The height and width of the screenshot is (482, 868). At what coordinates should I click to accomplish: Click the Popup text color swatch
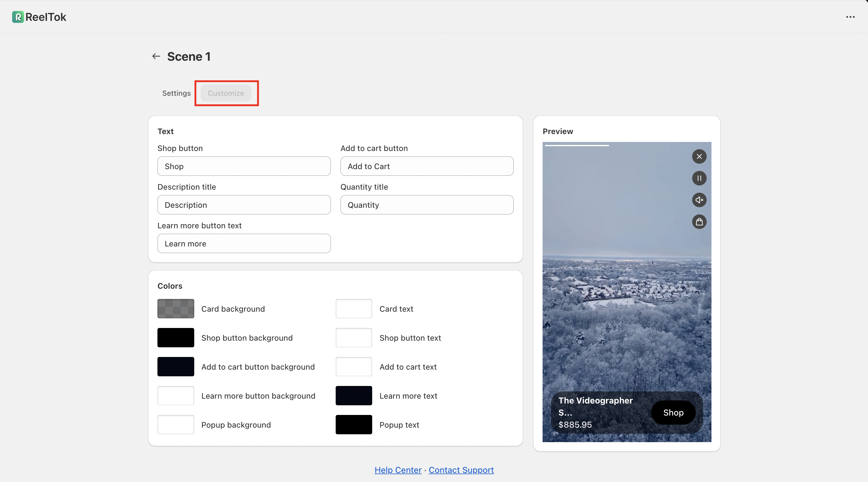point(353,425)
